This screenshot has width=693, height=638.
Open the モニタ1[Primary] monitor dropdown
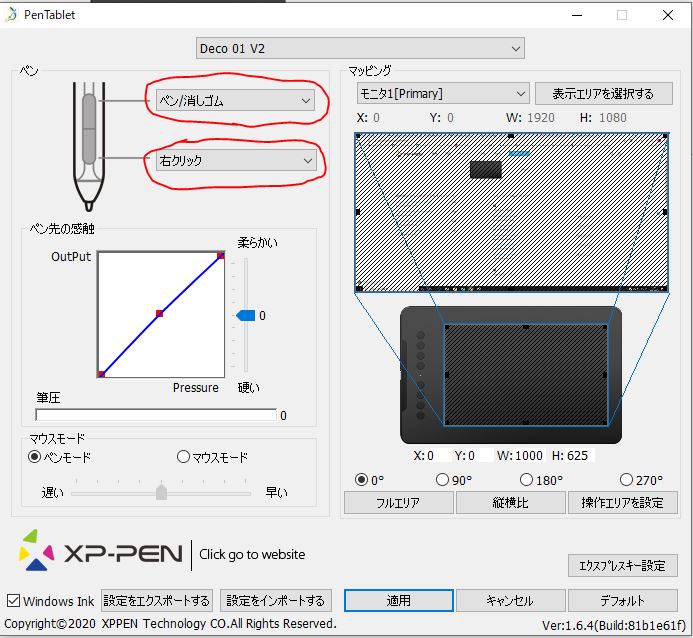point(443,94)
